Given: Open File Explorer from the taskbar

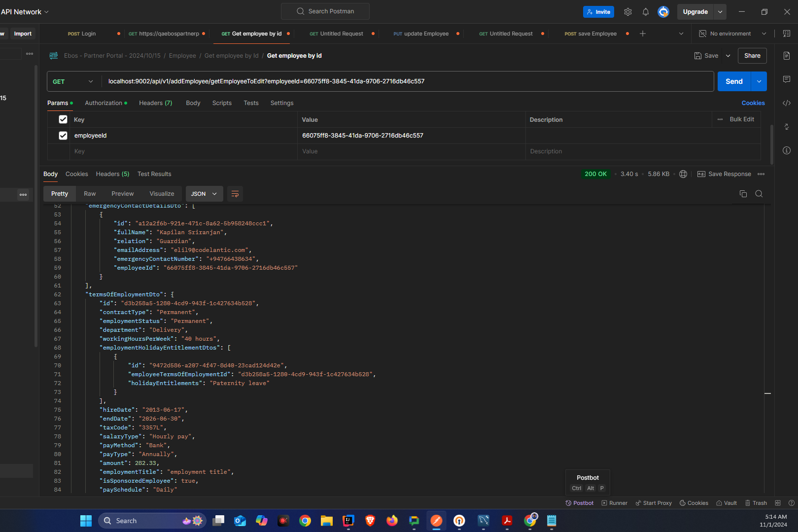Looking at the screenshot, I should pyautogui.click(x=327, y=521).
